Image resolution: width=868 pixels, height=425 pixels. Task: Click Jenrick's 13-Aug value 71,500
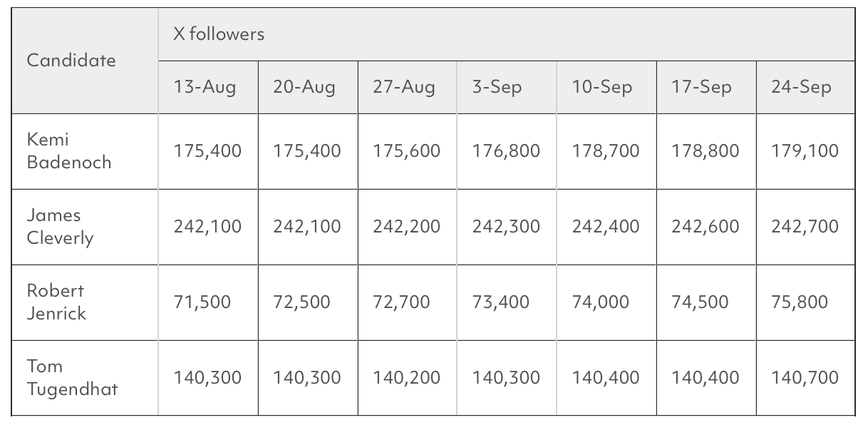point(202,303)
